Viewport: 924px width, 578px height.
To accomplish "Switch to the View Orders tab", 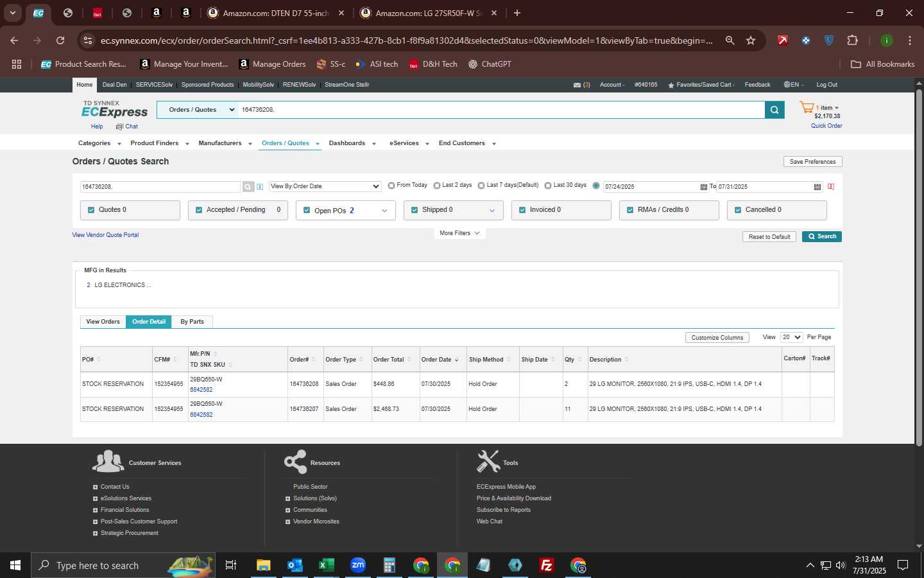I will click(103, 322).
